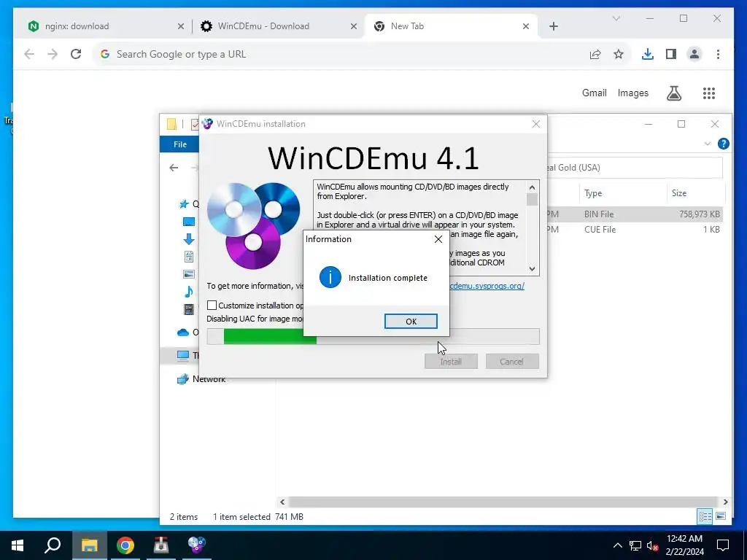Image resolution: width=747 pixels, height=560 pixels.
Task: Switch to details view
Action: [x=705, y=516]
